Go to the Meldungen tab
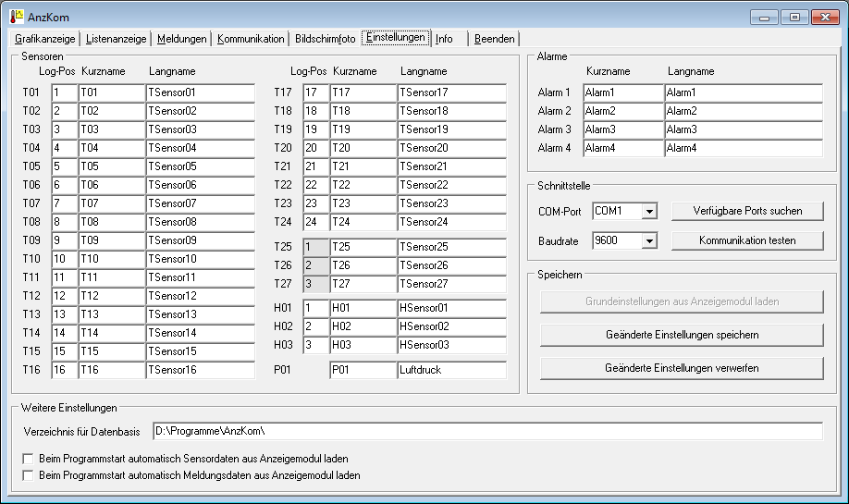This screenshot has height=504, width=849. tap(181, 39)
